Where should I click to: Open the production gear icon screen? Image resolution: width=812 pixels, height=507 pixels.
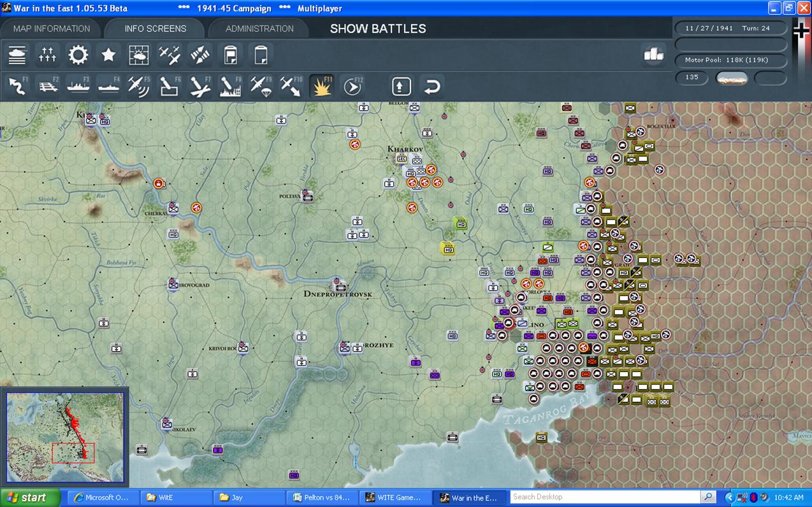(78, 55)
